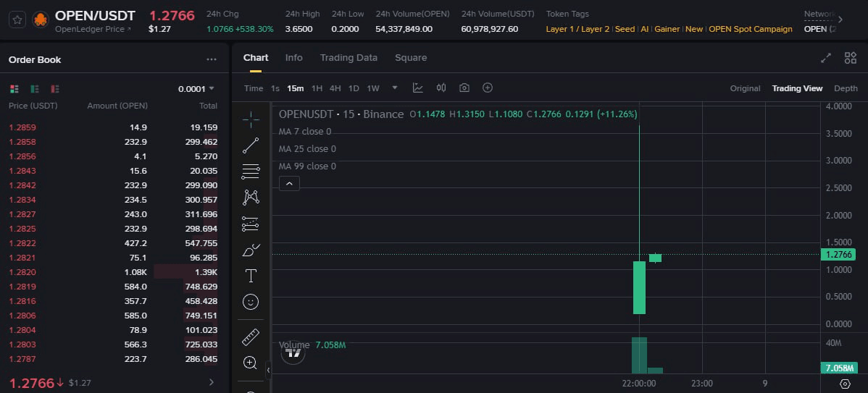
Task: Select the 1s interval
Action: (275, 88)
